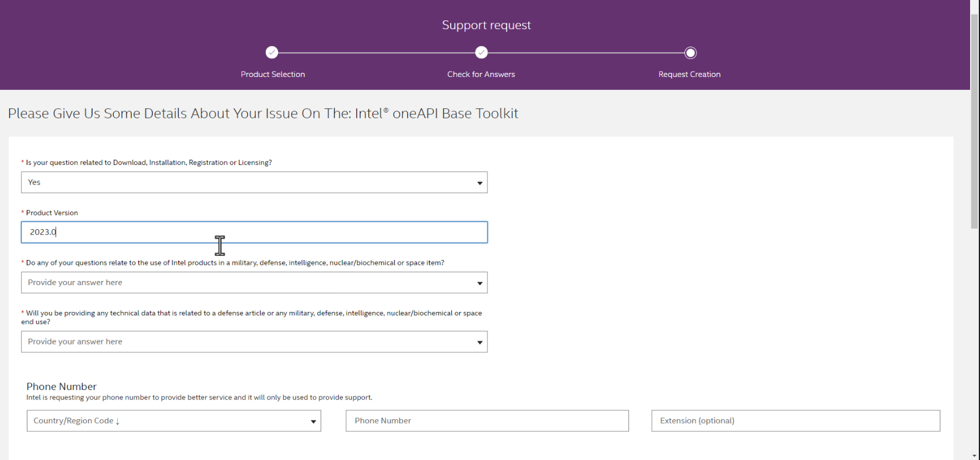Click the Request Creation step label

690,74
